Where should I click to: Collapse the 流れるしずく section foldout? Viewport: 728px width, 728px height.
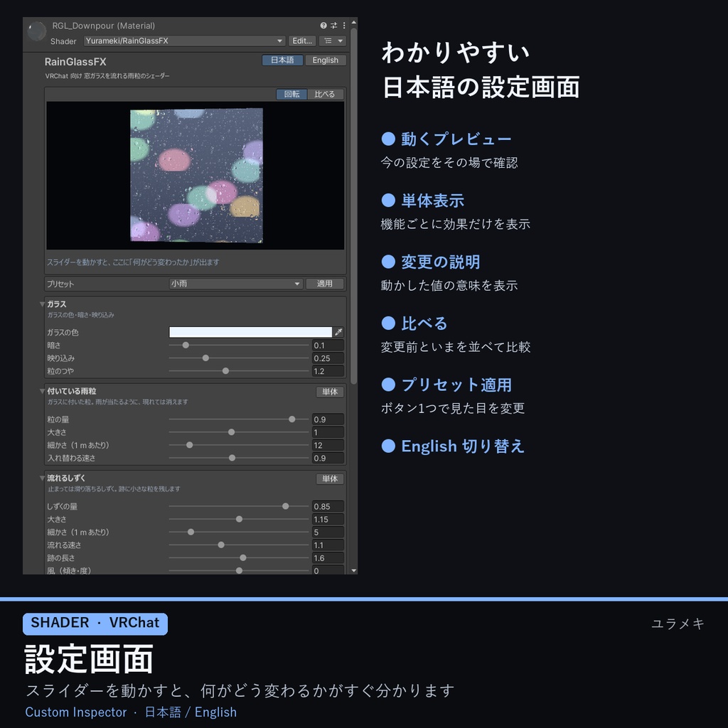[x=42, y=478]
